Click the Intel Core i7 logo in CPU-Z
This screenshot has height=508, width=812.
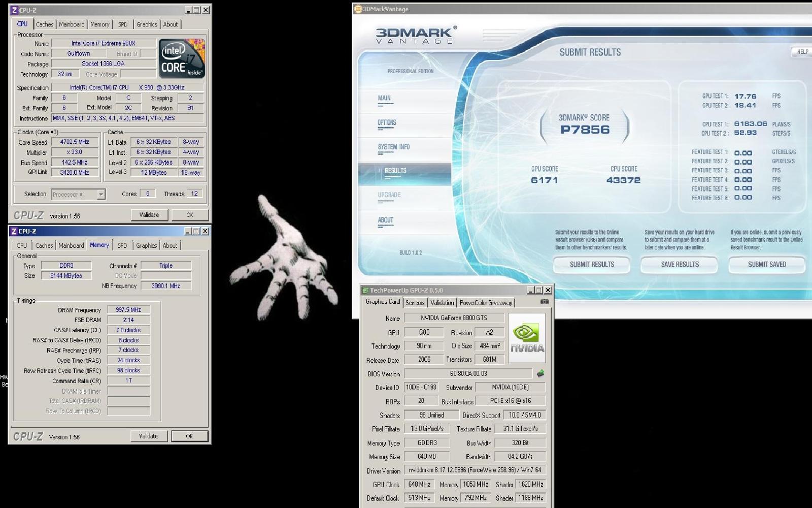pos(182,58)
